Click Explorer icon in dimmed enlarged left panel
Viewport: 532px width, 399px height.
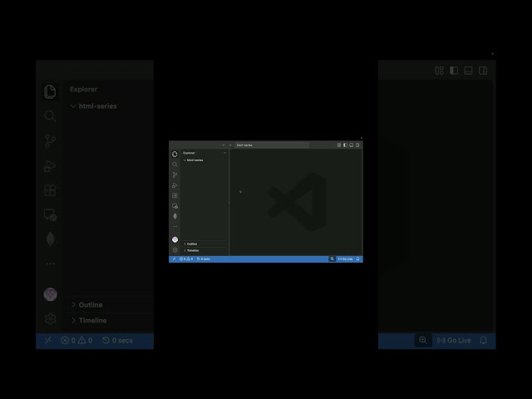coord(50,91)
